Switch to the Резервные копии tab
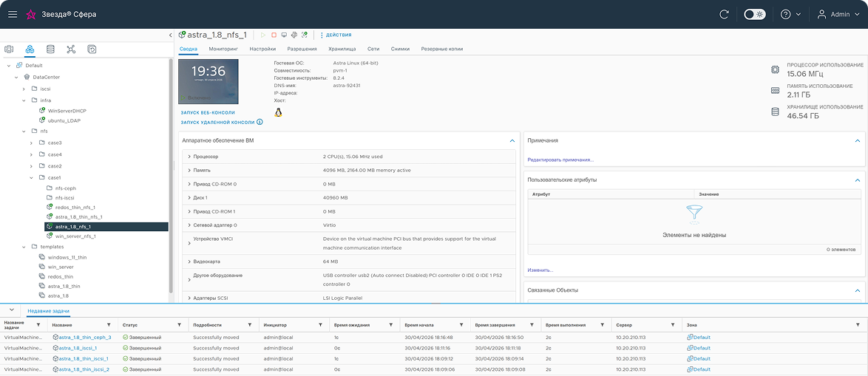This screenshot has height=376, width=868. coord(441,49)
